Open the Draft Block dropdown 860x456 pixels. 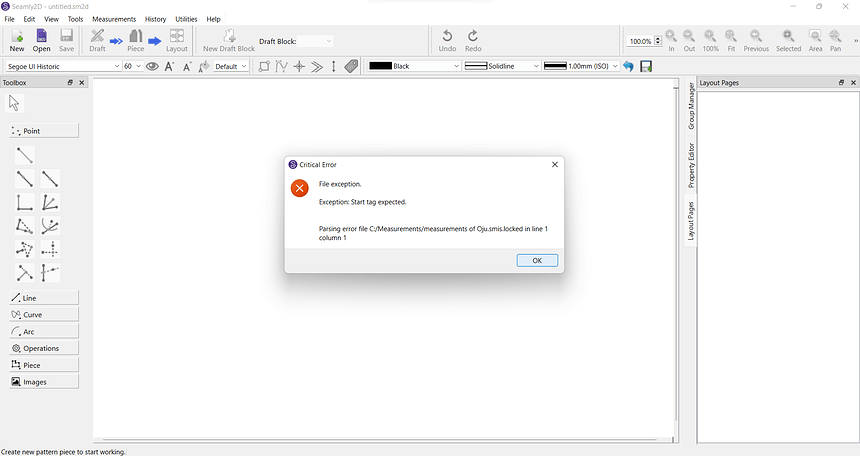(x=315, y=41)
